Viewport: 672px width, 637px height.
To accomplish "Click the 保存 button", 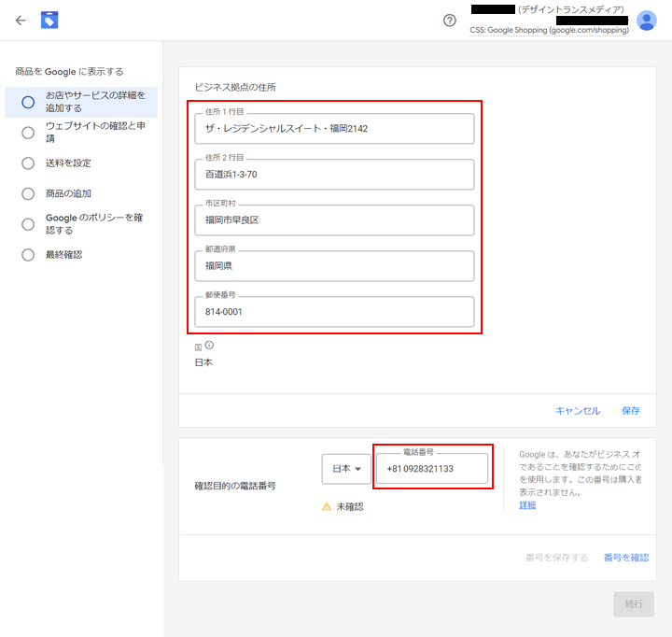I will [630, 411].
